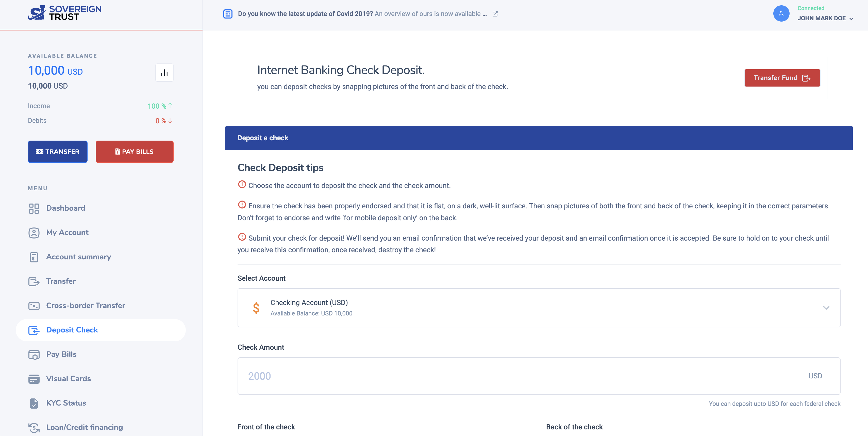Click the news notice icon in header
This screenshot has height=436, width=868.
coord(228,14)
